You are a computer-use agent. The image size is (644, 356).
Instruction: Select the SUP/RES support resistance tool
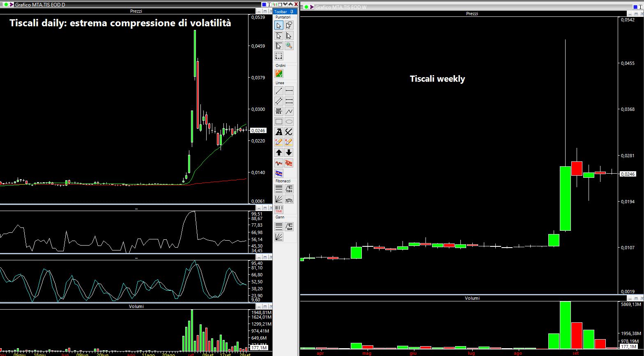tap(279, 111)
